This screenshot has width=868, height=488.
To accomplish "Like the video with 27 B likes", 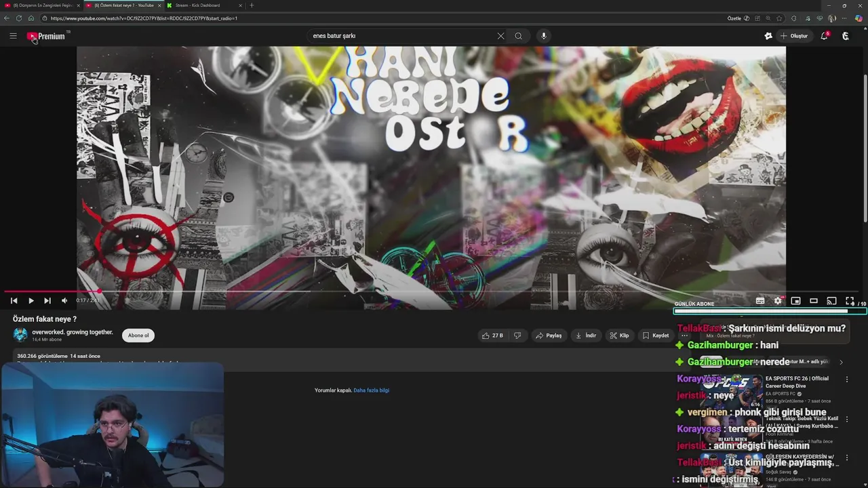I will pyautogui.click(x=492, y=335).
